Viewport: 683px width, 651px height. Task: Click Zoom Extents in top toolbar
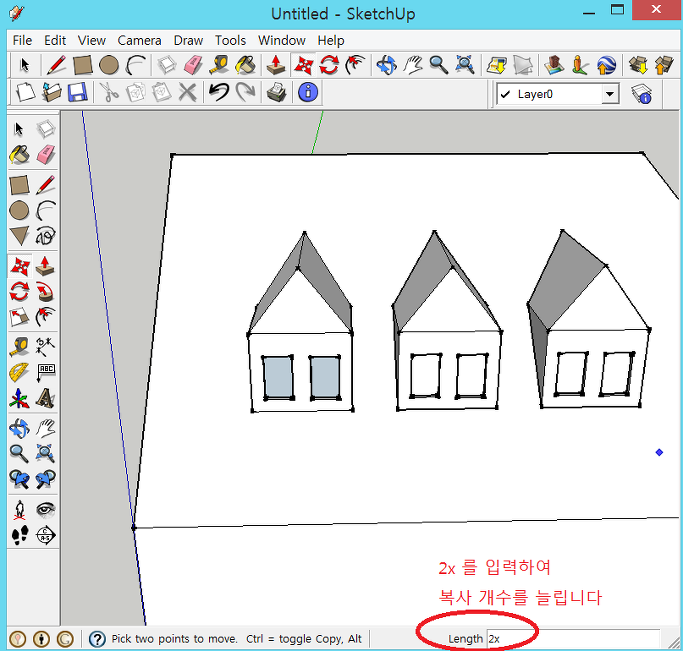[x=465, y=65]
